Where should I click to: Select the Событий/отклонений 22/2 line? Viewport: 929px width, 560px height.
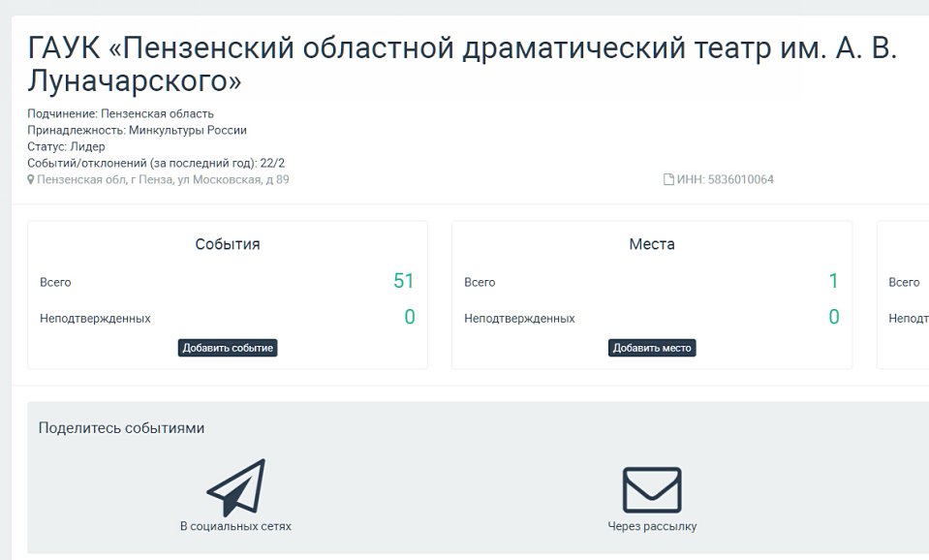coord(156,163)
